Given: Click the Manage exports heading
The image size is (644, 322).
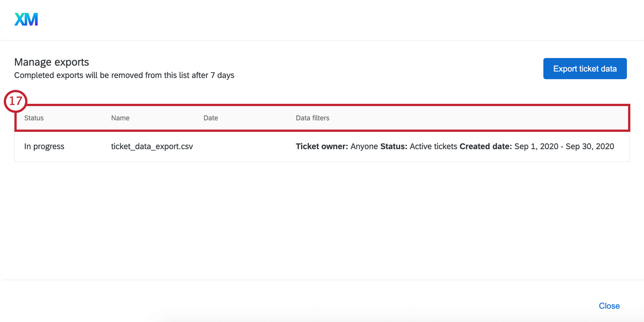Looking at the screenshot, I should (x=52, y=62).
